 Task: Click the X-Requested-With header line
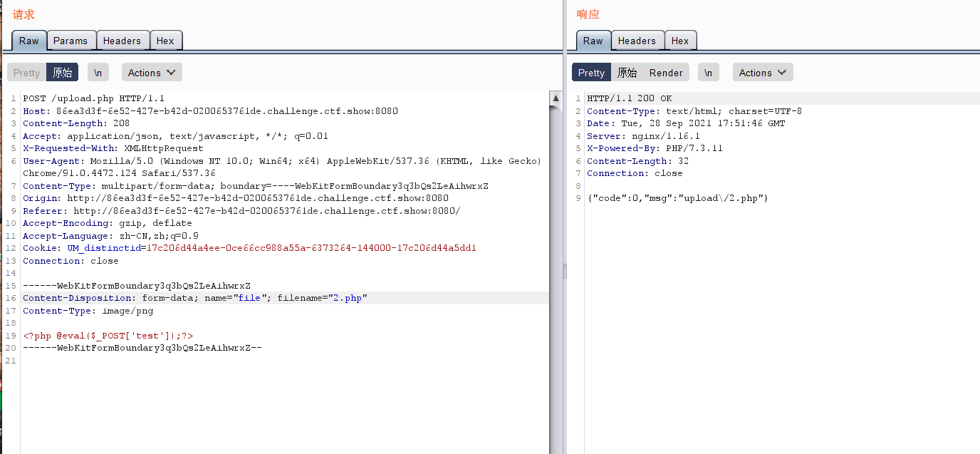[113, 148]
